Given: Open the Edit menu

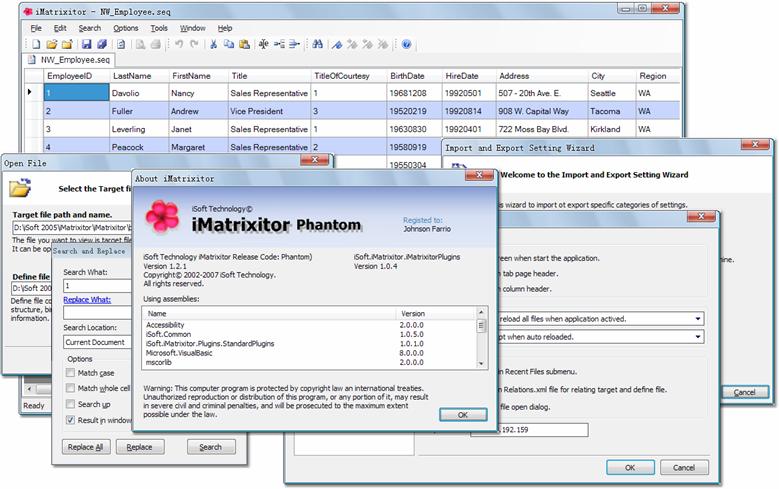Looking at the screenshot, I should tap(60, 28).
